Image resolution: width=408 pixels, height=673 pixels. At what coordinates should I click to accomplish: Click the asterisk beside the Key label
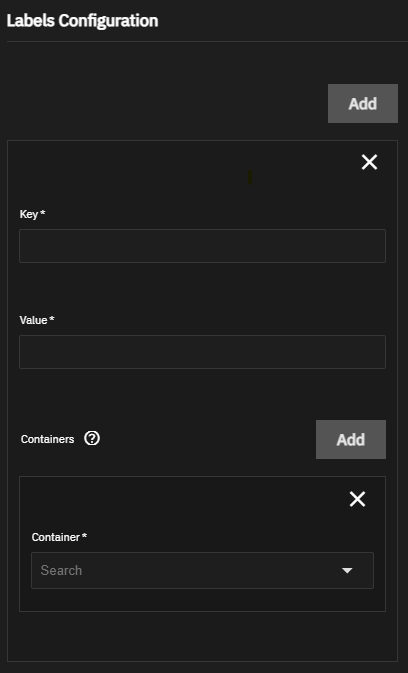pos(42,212)
